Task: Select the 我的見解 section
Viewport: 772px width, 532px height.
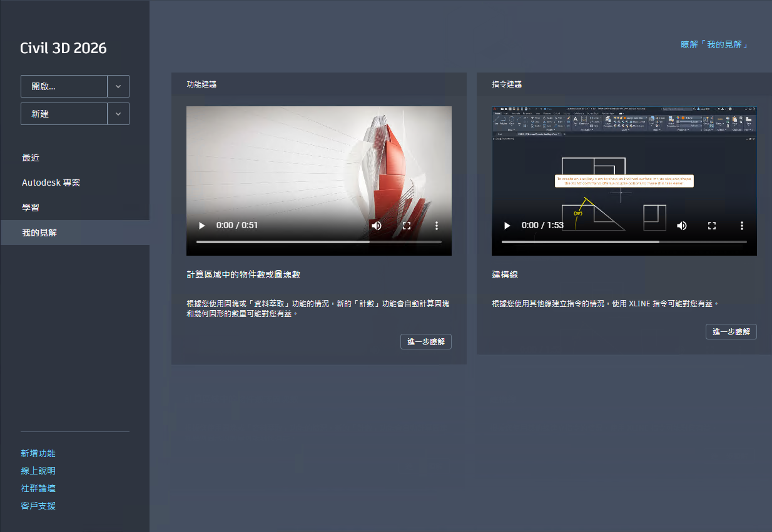Action: coord(74,233)
